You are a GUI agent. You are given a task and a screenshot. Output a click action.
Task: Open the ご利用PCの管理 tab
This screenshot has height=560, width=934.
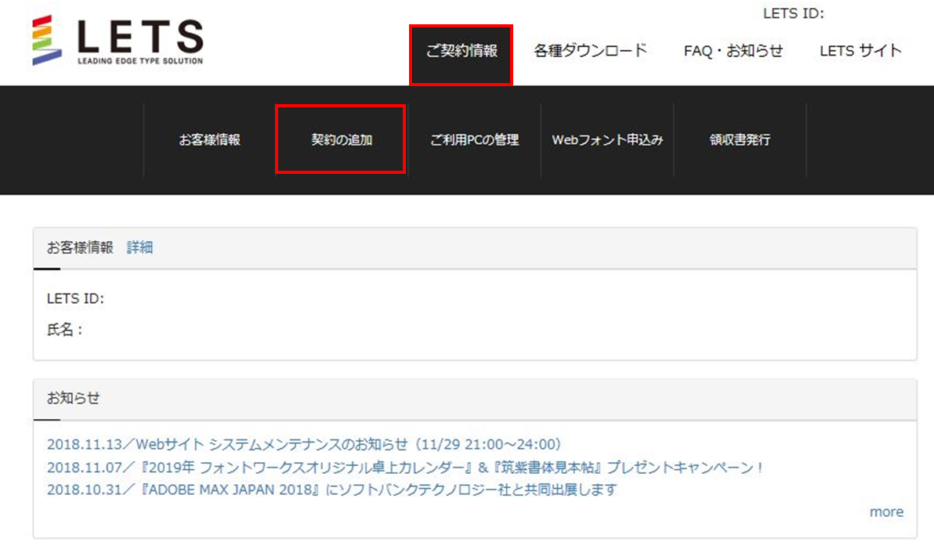pos(474,139)
